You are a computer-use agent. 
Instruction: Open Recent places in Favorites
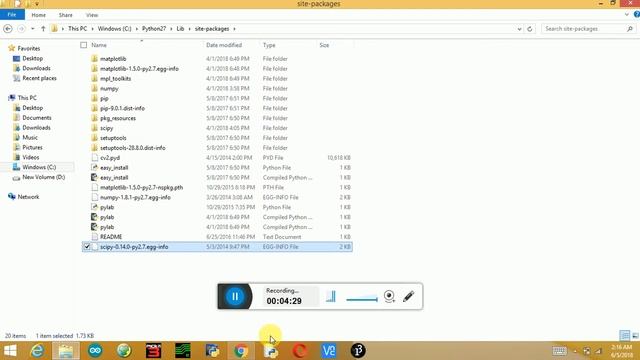[x=39, y=78]
